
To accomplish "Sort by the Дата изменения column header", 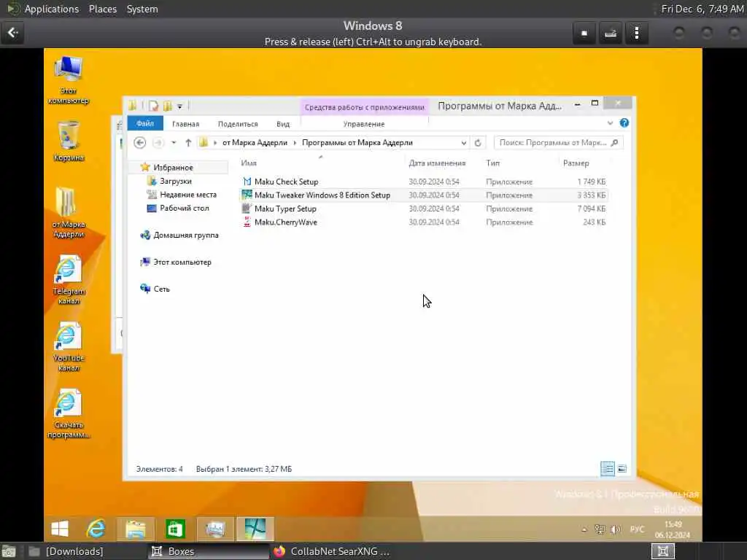I will [x=437, y=163].
